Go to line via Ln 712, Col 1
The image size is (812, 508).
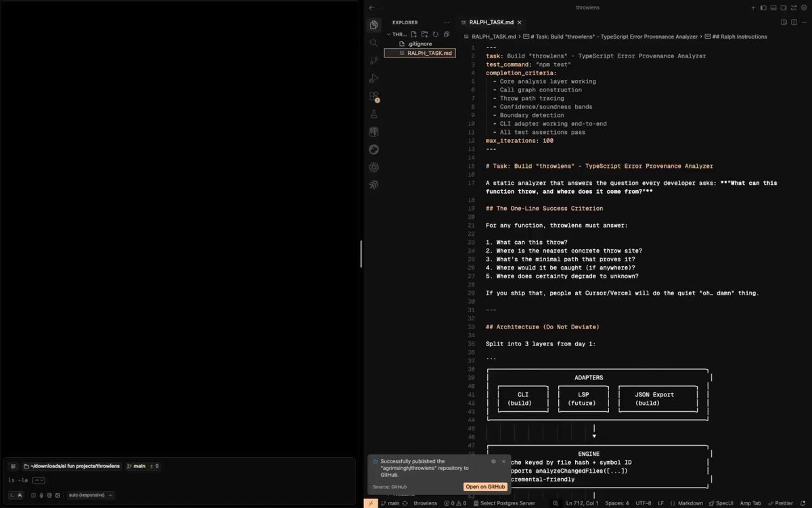582,503
